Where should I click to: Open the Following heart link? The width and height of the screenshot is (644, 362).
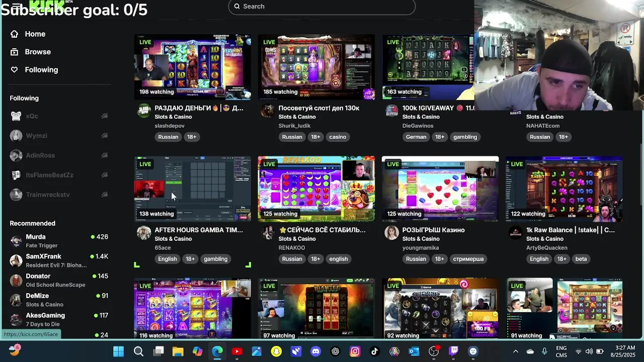tap(34, 69)
